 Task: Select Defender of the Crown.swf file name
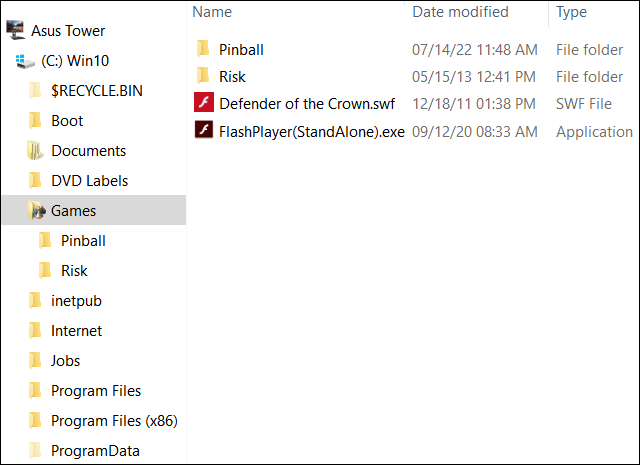click(x=307, y=104)
